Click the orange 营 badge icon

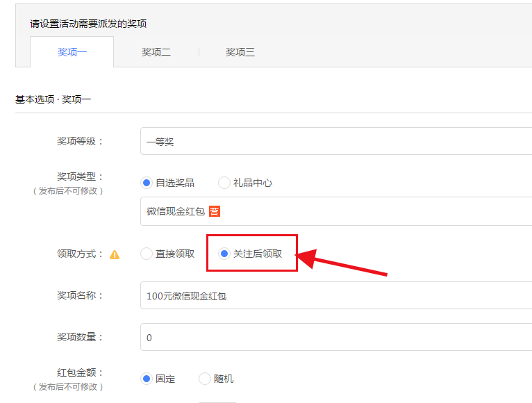(215, 211)
